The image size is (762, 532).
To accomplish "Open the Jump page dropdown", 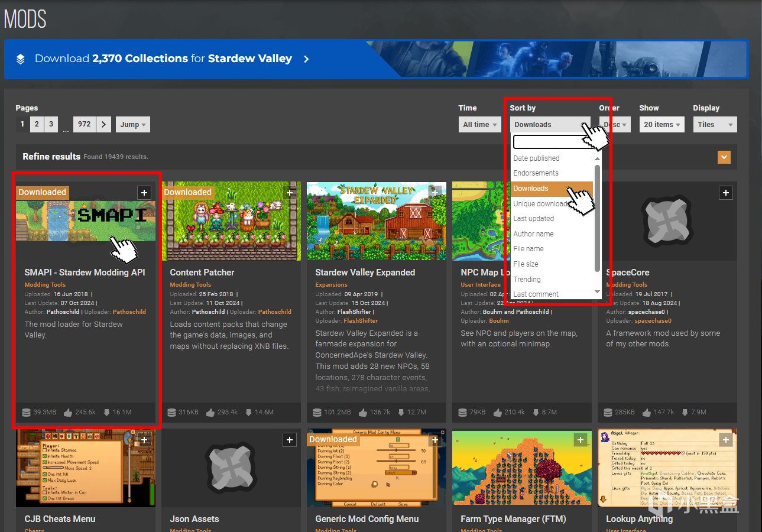I will tap(133, 124).
